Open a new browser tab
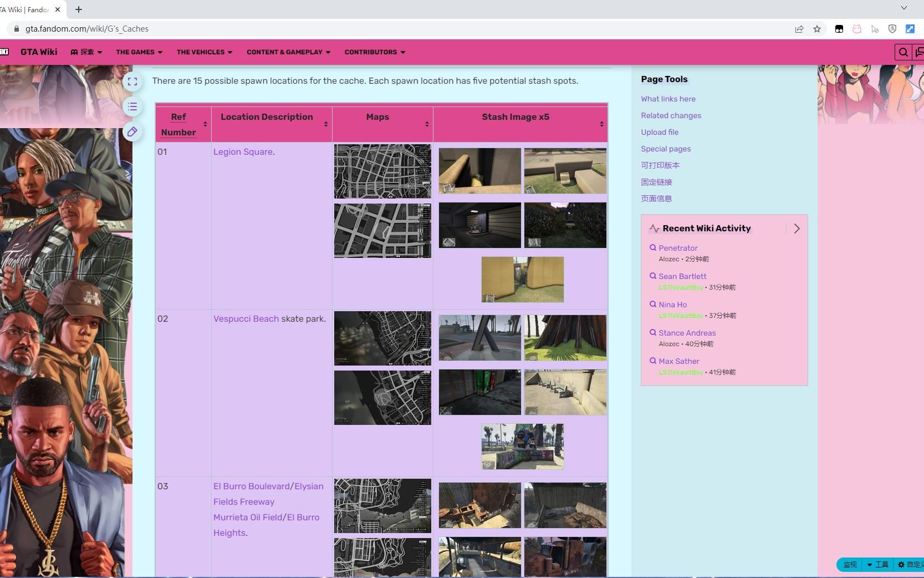 point(79,9)
